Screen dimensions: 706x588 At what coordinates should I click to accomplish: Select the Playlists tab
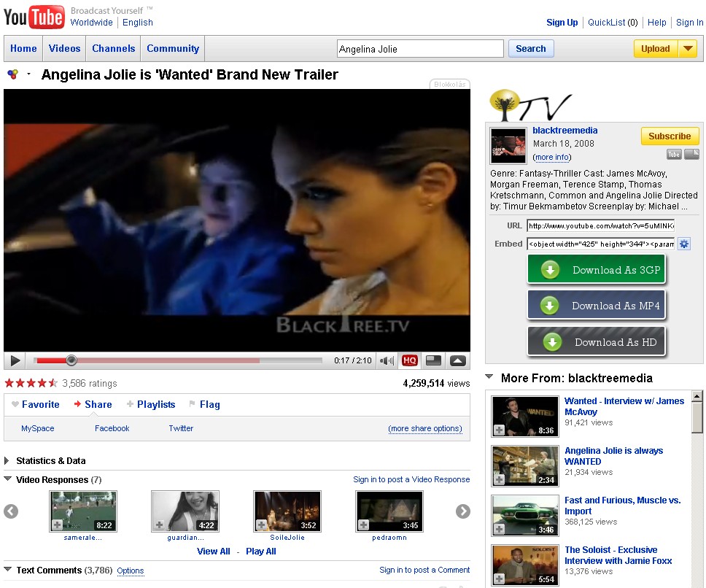coord(155,404)
